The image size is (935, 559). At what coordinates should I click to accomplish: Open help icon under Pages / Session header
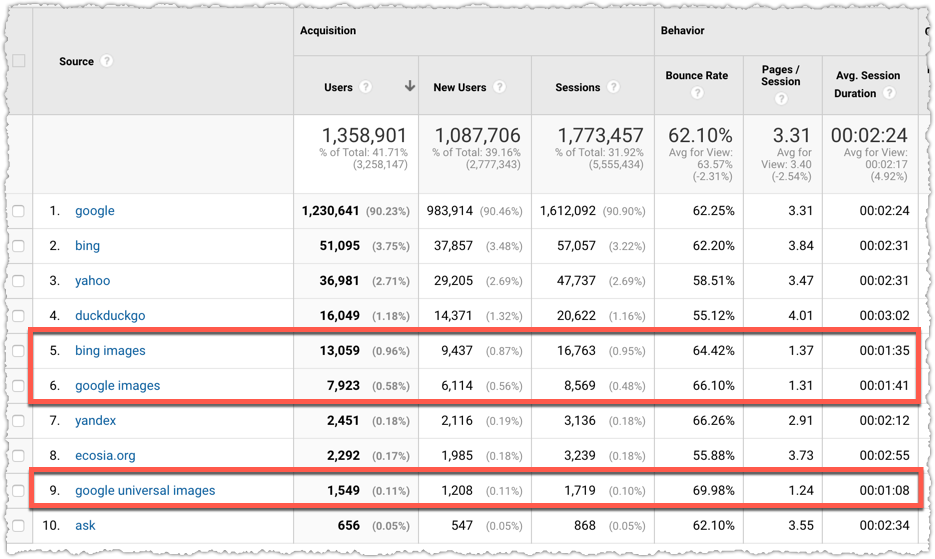781,99
